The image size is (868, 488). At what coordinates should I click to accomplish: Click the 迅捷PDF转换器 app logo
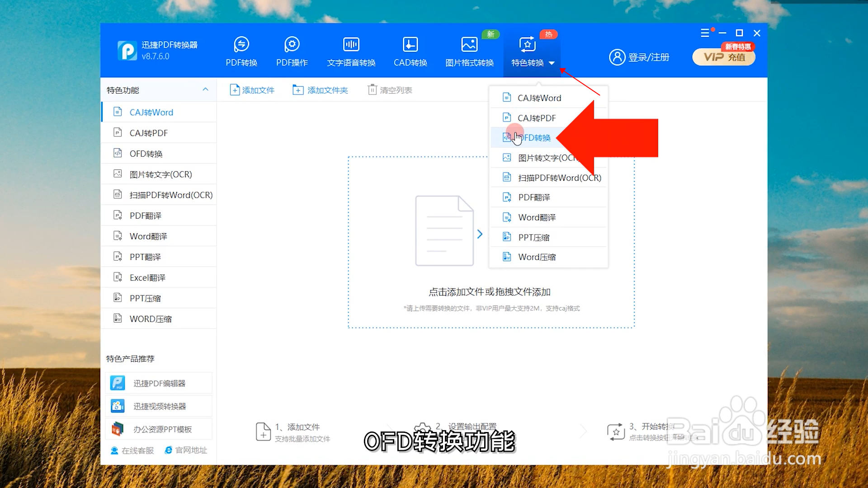[x=127, y=51]
